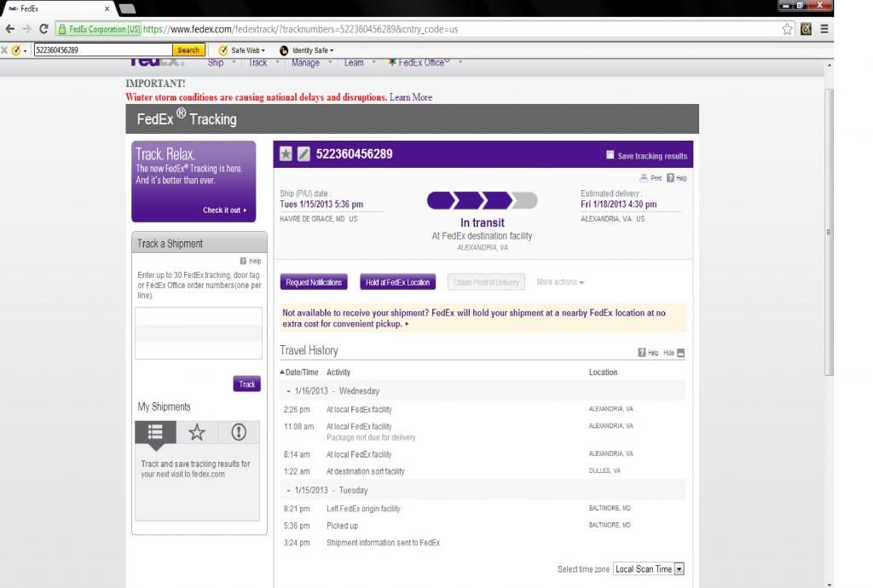Click the Request Notifications button
The image size is (873, 588).
click(314, 282)
